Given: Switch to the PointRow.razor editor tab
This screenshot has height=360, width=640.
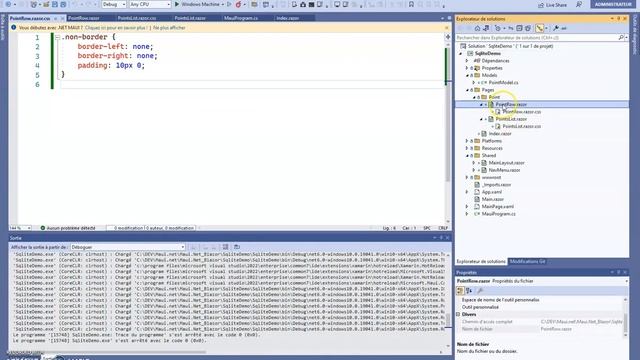Looking at the screenshot, I should coord(84,18).
